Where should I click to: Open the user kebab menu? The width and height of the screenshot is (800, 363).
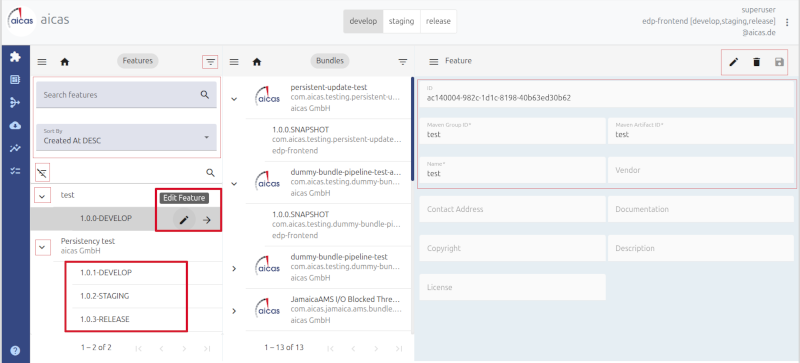(787, 22)
